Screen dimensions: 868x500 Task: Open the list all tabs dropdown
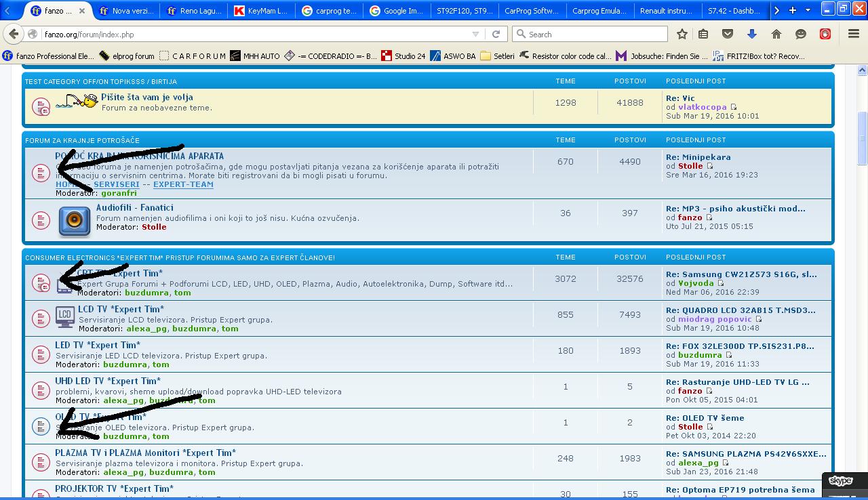coord(808,10)
